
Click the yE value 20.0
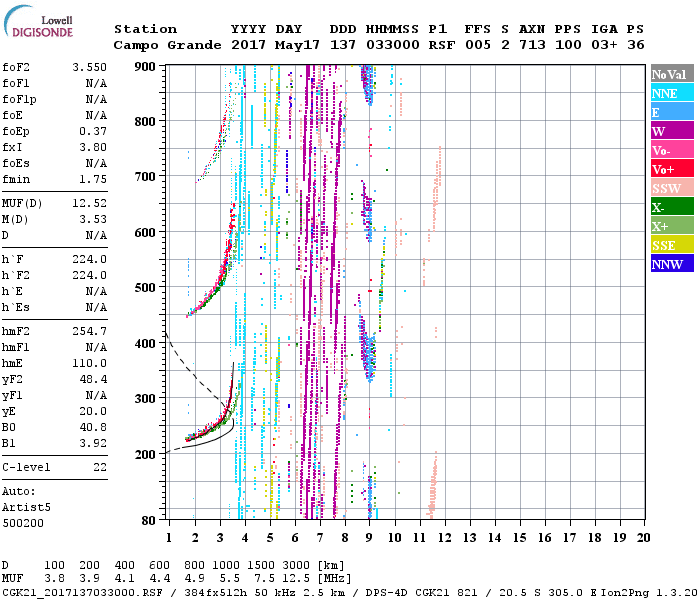pyautogui.click(x=93, y=411)
